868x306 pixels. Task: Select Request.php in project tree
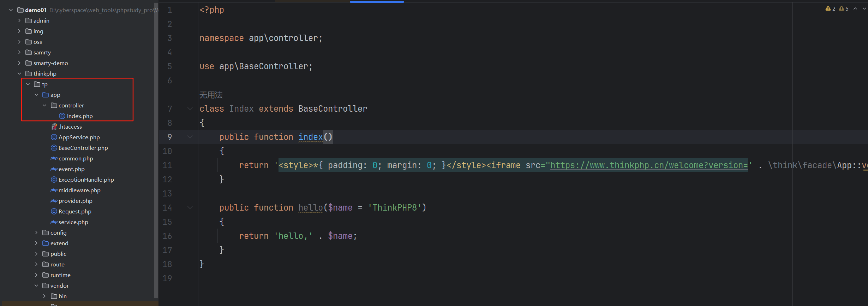pos(75,211)
